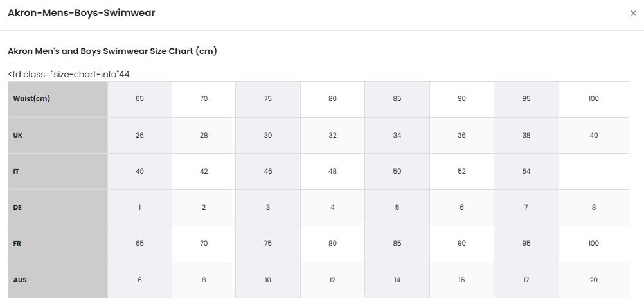Click the stray size-chart-info code text
Viewport: 644px width, 308px height.
[69, 75]
